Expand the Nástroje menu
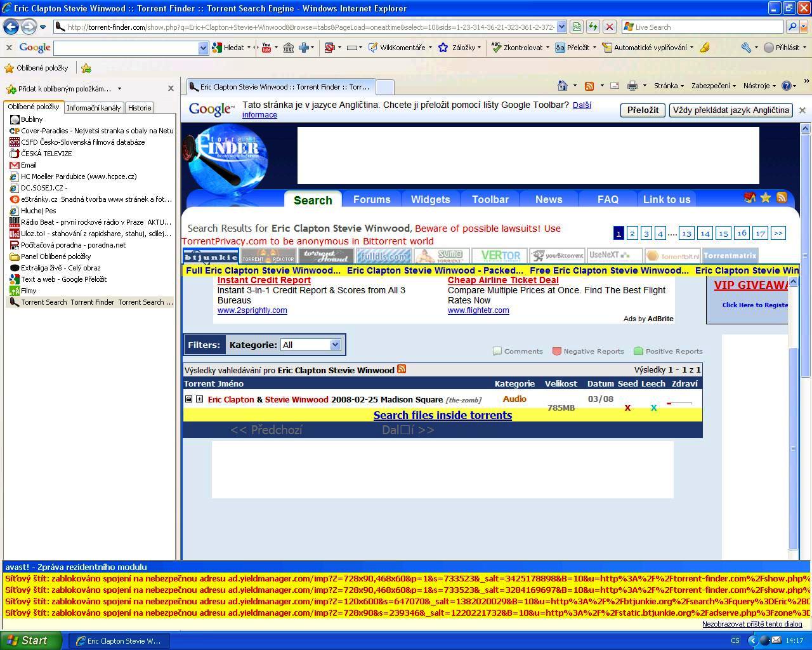Image resolution: width=812 pixels, height=650 pixels. pos(760,86)
